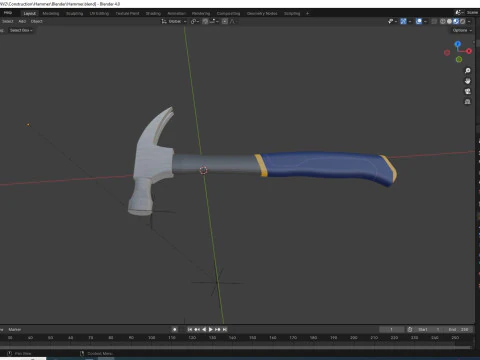
Task: Open the Shading workspace tab
Action: (153, 13)
